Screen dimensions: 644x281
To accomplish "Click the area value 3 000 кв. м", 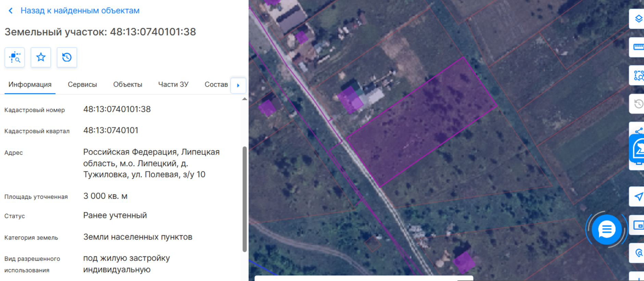I will click(105, 196).
